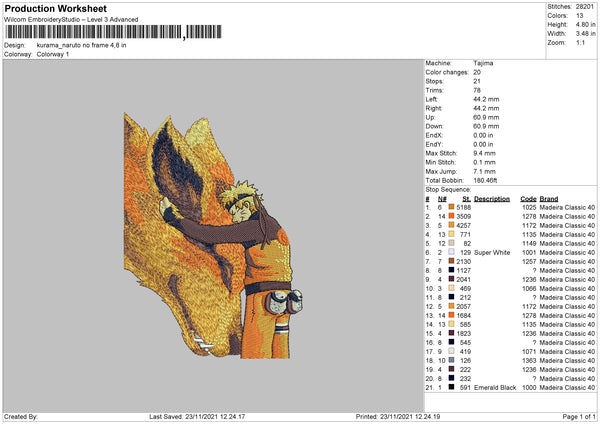
Task: Select the Max Stitch value 9.4 mm
Action: (x=484, y=153)
